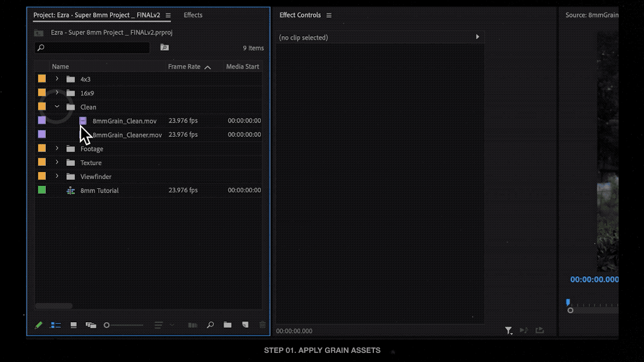Click the orange label swatch for Footage
Viewport: 644px width, 362px height.
(x=42, y=148)
